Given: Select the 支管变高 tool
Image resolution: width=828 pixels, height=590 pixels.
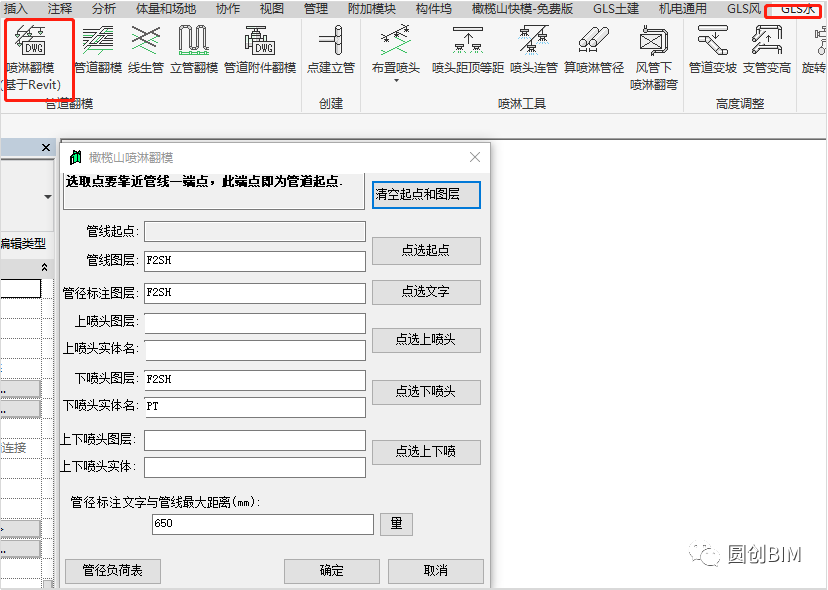Looking at the screenshot, I should coord(767,50).
